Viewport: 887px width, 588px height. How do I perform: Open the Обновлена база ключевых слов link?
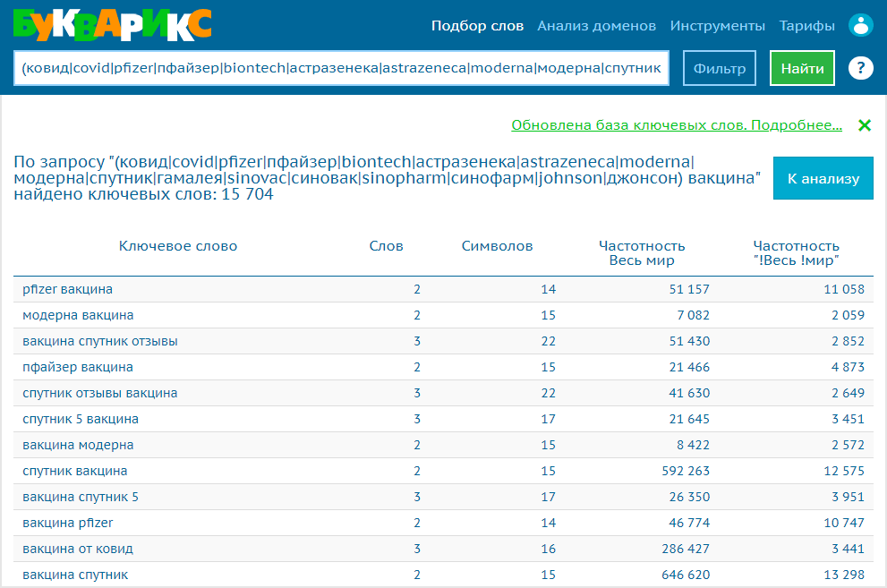pyautogui.click(x=677, y=125)
